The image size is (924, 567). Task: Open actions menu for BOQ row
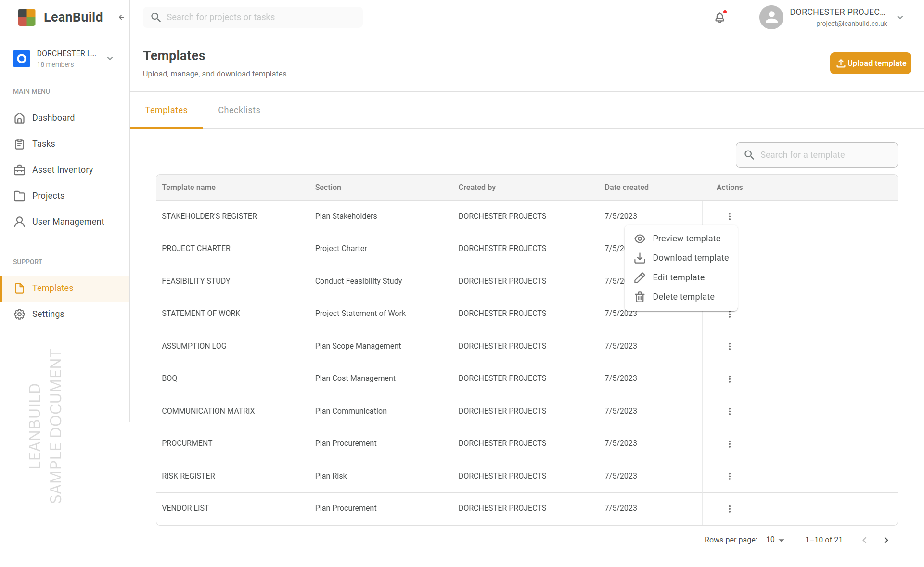coord(730,379)
